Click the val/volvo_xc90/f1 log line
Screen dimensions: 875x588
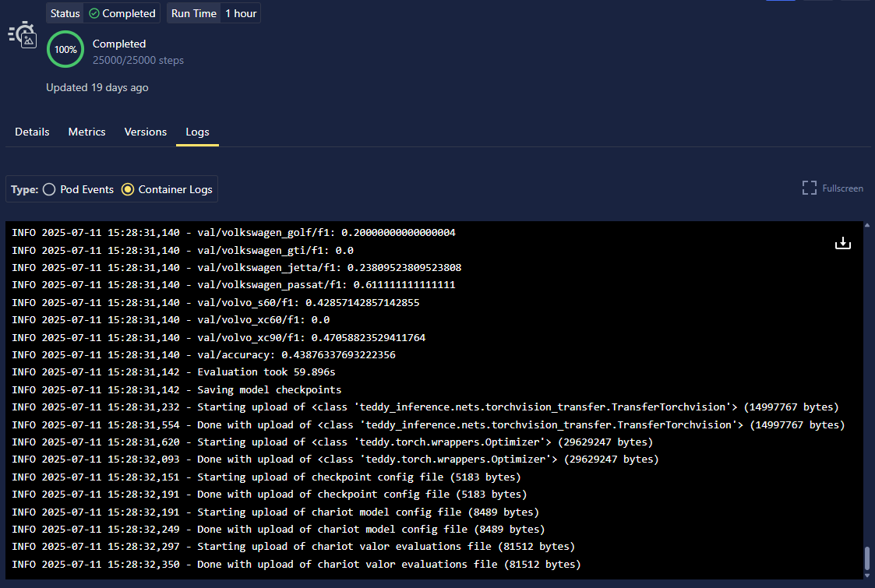(219, 337)
